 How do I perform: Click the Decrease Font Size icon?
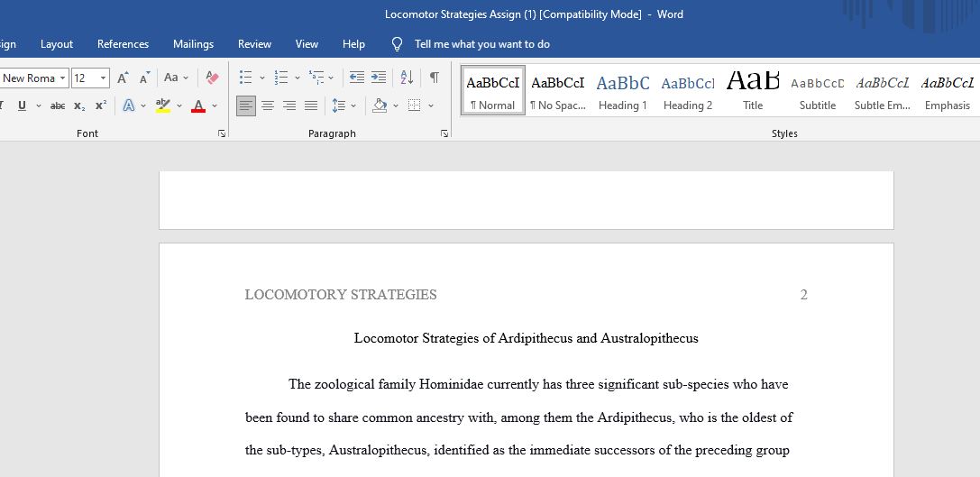click(144, 78)
